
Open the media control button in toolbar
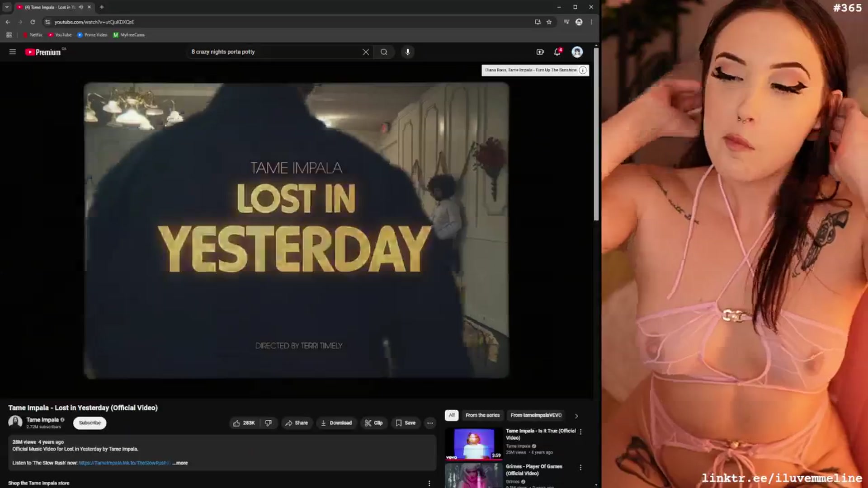[x=566, y=22]
